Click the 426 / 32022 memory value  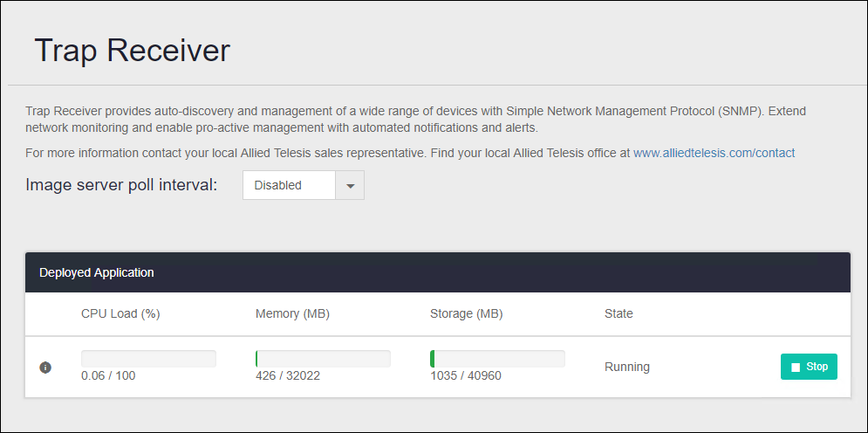tap(287, 376)
